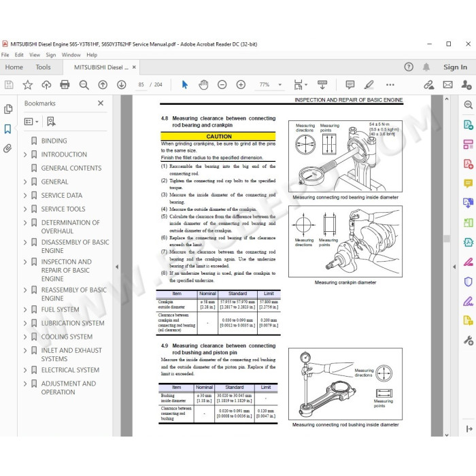Zoom in with the plus icon

tap(241, 85)
